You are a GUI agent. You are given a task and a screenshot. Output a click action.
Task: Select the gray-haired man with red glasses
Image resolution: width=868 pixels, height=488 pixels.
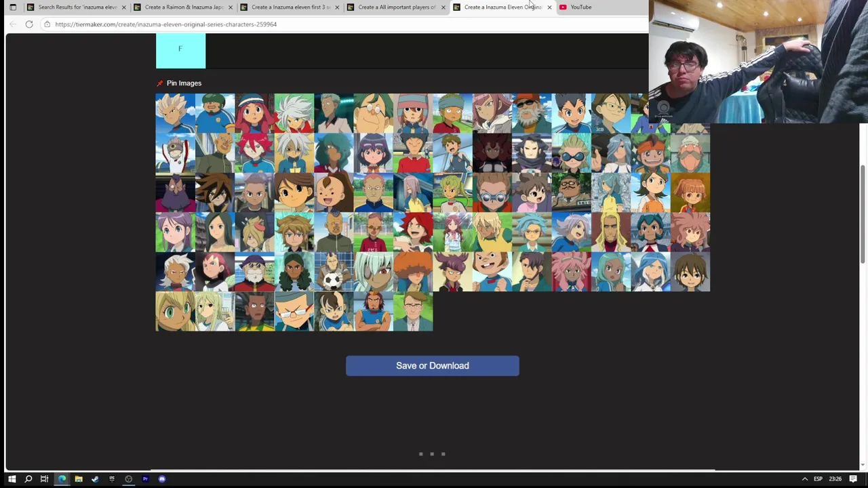(x=294, y=311)
